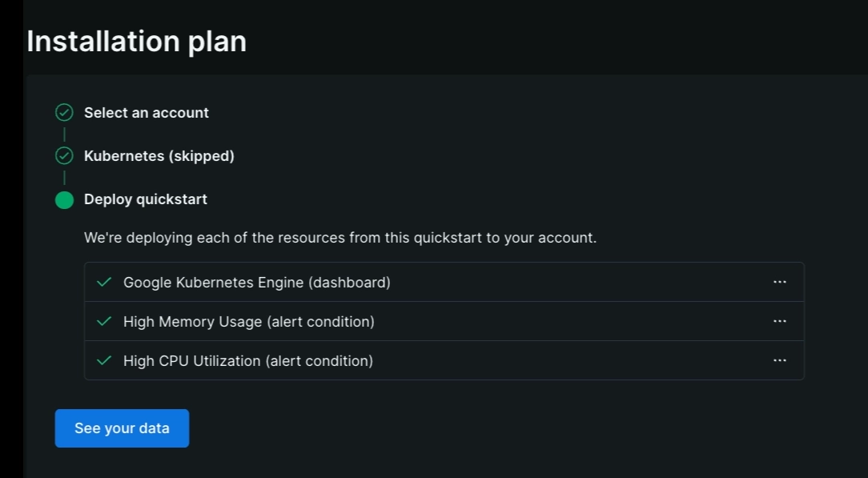
Task: Click the green Deploy quickstart step indicator
Action: pos(64,199)
